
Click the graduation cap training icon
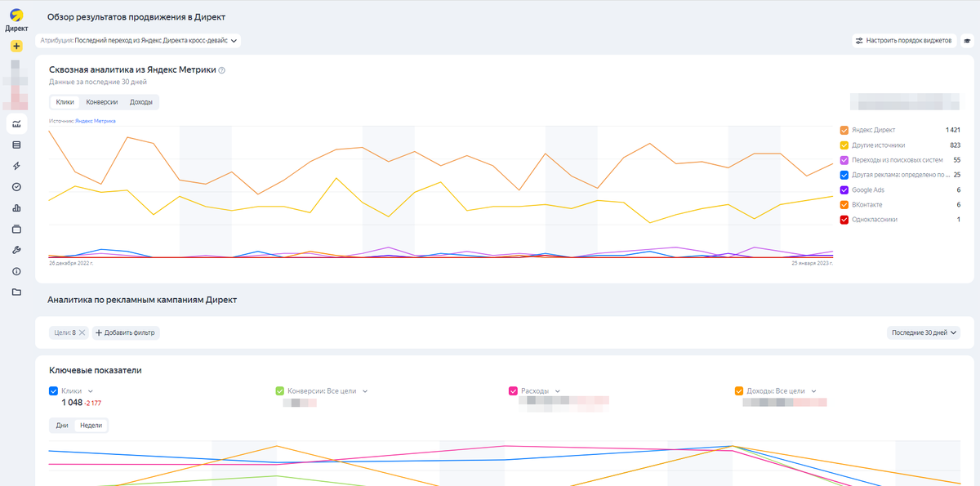(x=967, y=40)
